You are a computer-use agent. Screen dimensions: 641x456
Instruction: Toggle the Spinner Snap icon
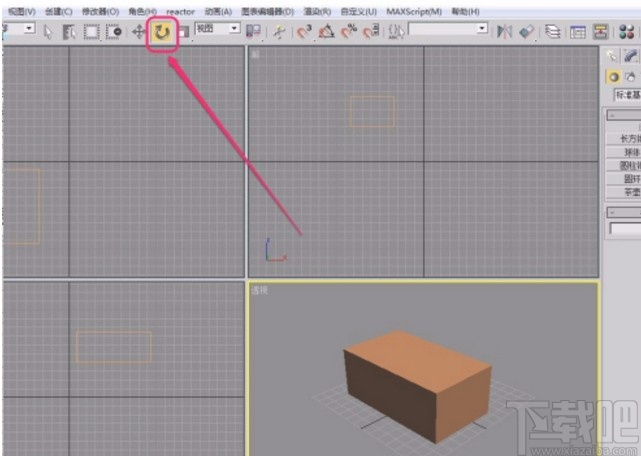371,31
